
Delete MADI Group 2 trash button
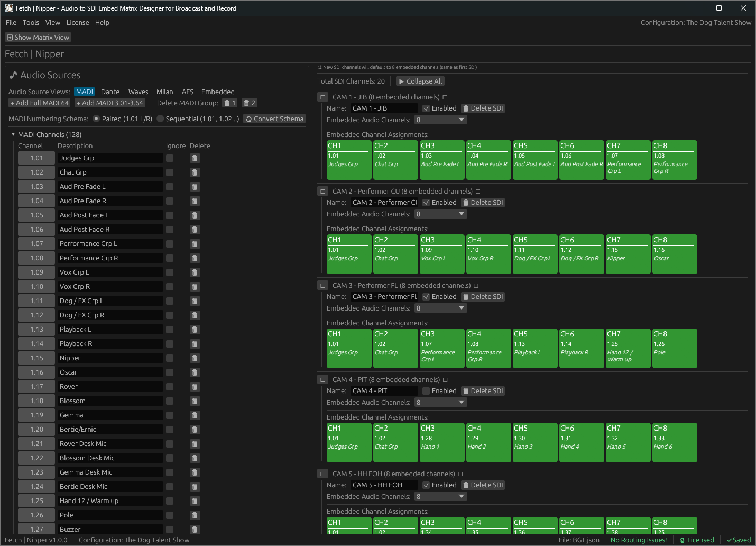[x=249, y=103]
